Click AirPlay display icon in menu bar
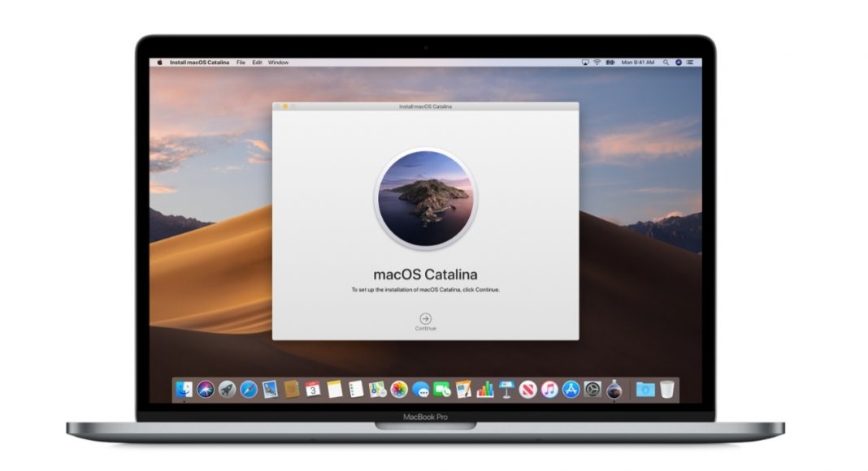Image resolution: width=868 pixels, height=471 pixels. [585, 63]
